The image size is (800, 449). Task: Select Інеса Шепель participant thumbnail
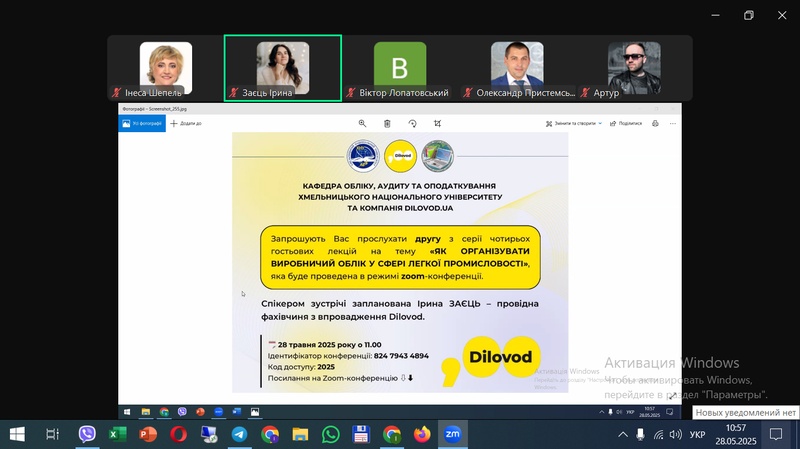click(x=166, y=68)
